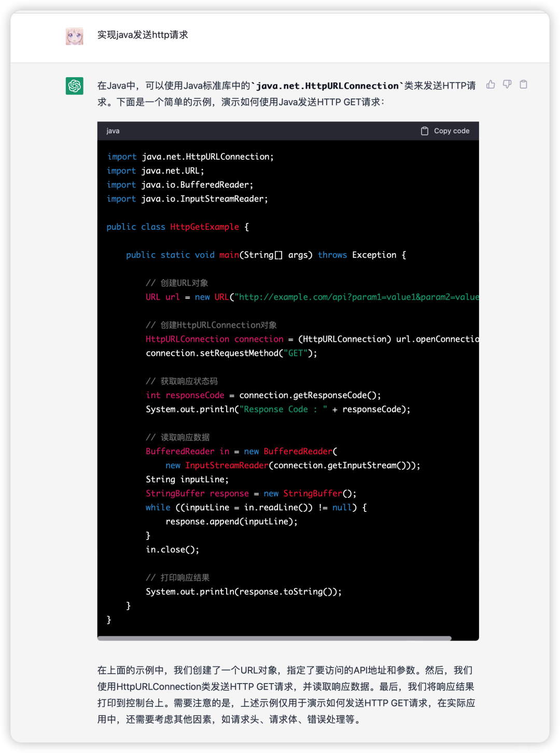Click the setRequestMethod("GET") code line
The image size is (560, 753).
click(231, 353)
